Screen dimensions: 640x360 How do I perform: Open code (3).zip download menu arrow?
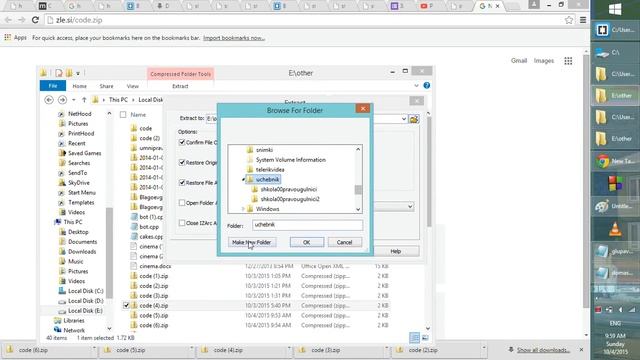(x=386, y=350)
